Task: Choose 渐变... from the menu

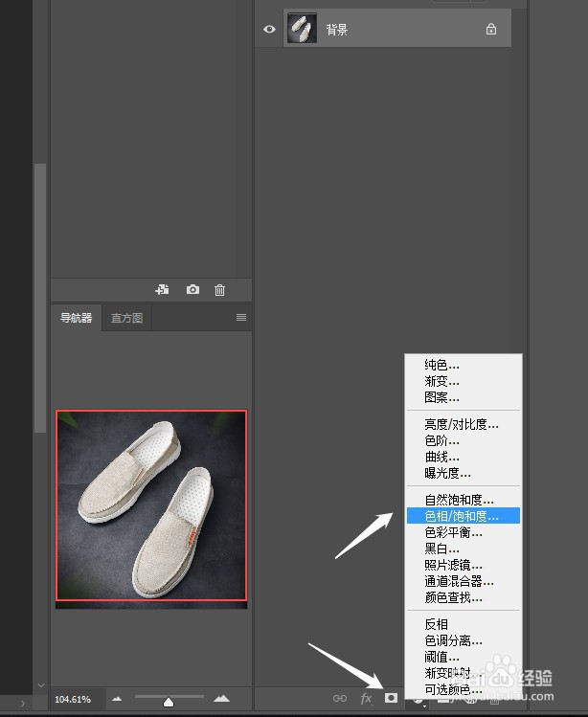Action: coord(464,381)
